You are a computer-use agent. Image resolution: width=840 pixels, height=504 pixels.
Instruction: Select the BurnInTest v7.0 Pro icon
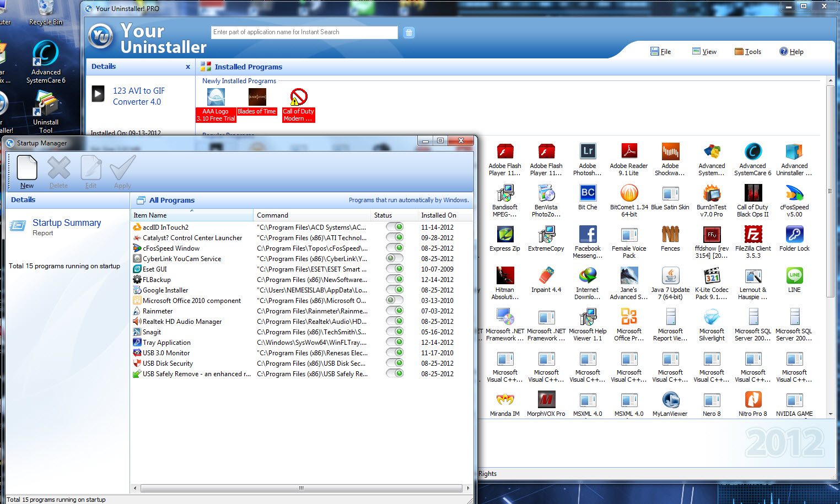[712, 192]
